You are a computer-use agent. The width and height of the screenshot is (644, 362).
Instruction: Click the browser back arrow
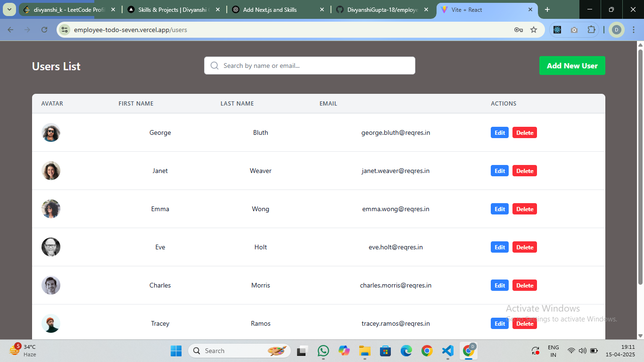10,30
